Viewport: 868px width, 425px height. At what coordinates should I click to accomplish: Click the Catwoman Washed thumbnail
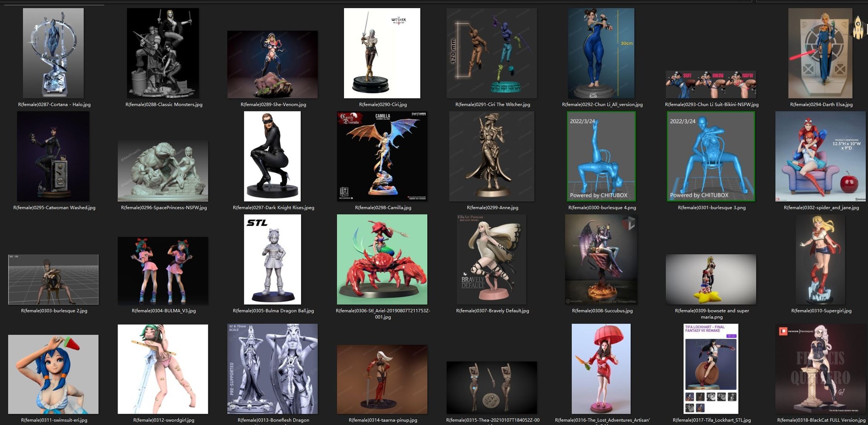53,156
